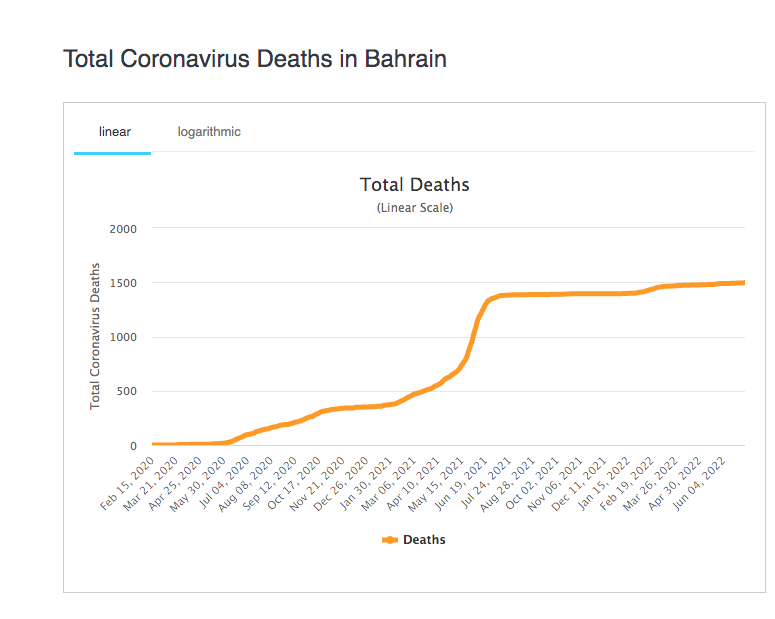775x619 pixels.
Task: Switch to the linear scale tab
Action: pos(114,132)
